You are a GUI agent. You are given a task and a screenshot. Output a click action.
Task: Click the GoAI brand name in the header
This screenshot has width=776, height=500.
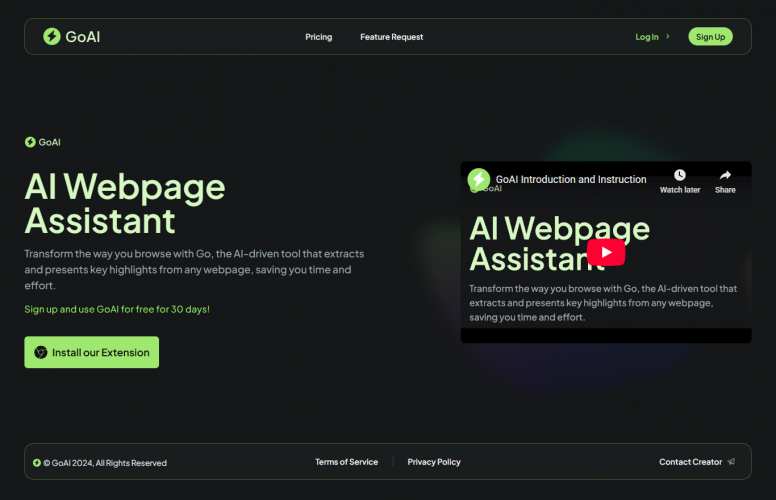(83, 37)
